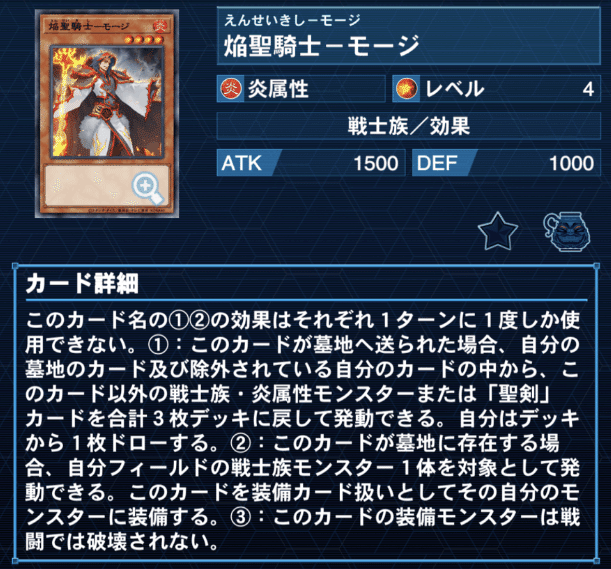Select the ATK 1500 stat bar

(311, 163)
